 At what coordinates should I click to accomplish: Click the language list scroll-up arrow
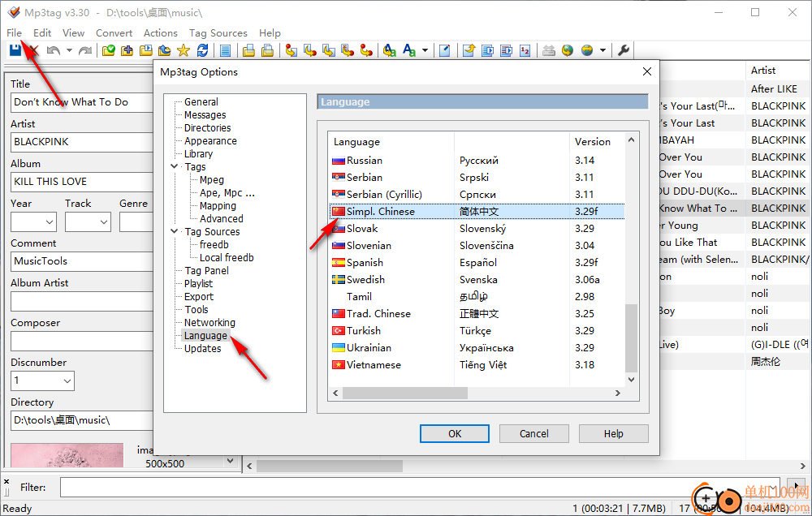click(x=631, y=140)
